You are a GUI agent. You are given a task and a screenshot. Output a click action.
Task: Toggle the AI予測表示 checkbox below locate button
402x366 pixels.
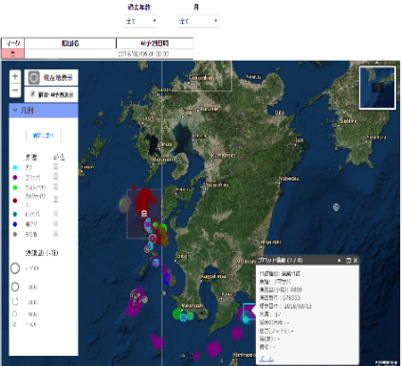pyautogui.click(x=33, y=94)
